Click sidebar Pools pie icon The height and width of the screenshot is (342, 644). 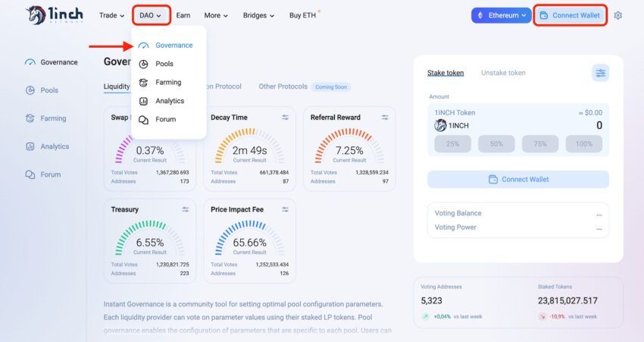tap(30, 90)
